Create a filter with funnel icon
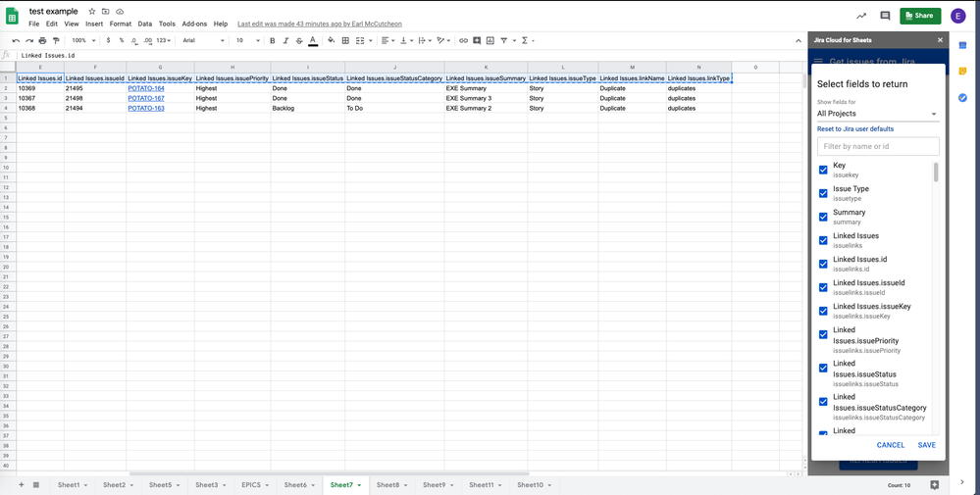 pyautogui.click(x=504, y=40)
